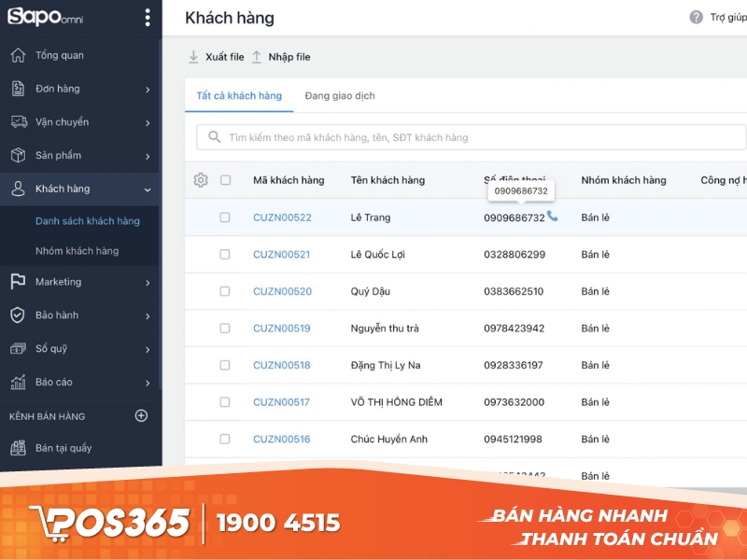747x560 pixels.
Task: Check the row for CUZN00522
Action: pyautogui.click(x=225, y=217)
